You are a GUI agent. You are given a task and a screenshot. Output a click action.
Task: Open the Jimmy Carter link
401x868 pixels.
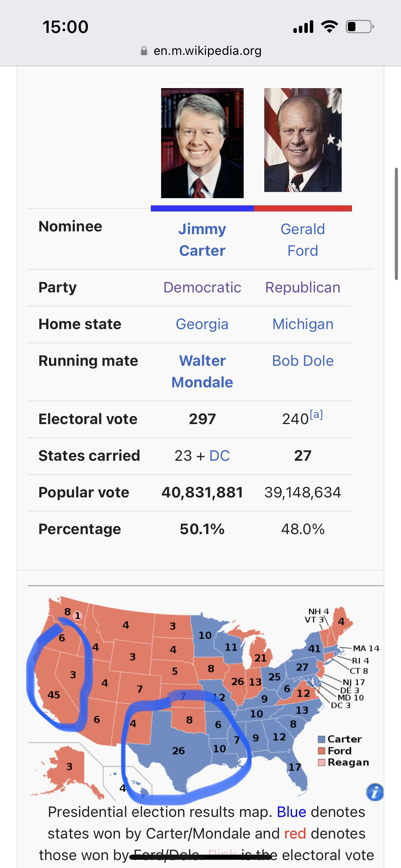click(202, 240)
